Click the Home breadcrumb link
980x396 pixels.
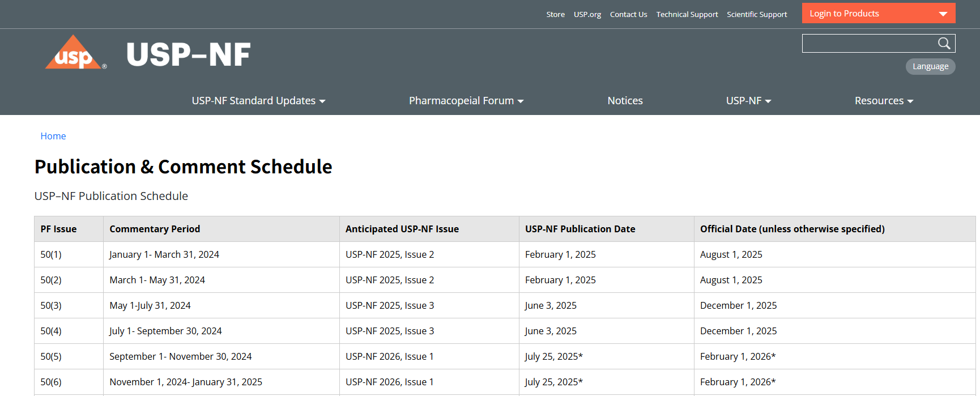tap(53, 136)
